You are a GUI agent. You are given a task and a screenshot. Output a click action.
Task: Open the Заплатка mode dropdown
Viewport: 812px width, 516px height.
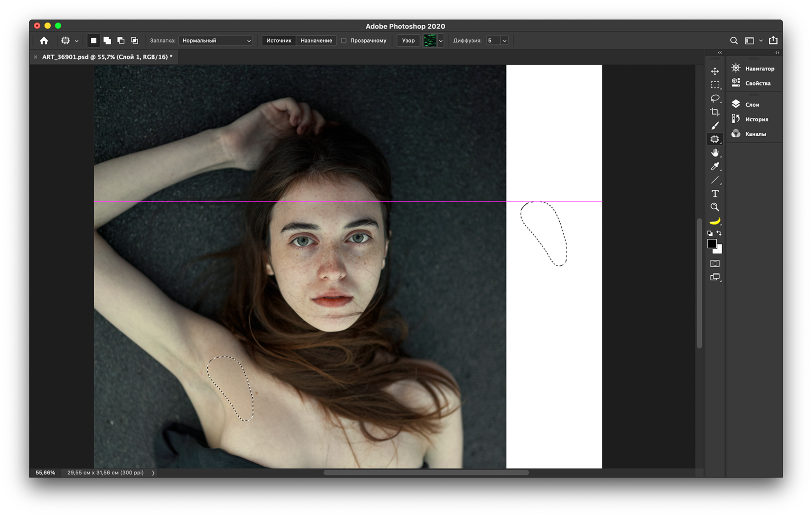(216, 41)
